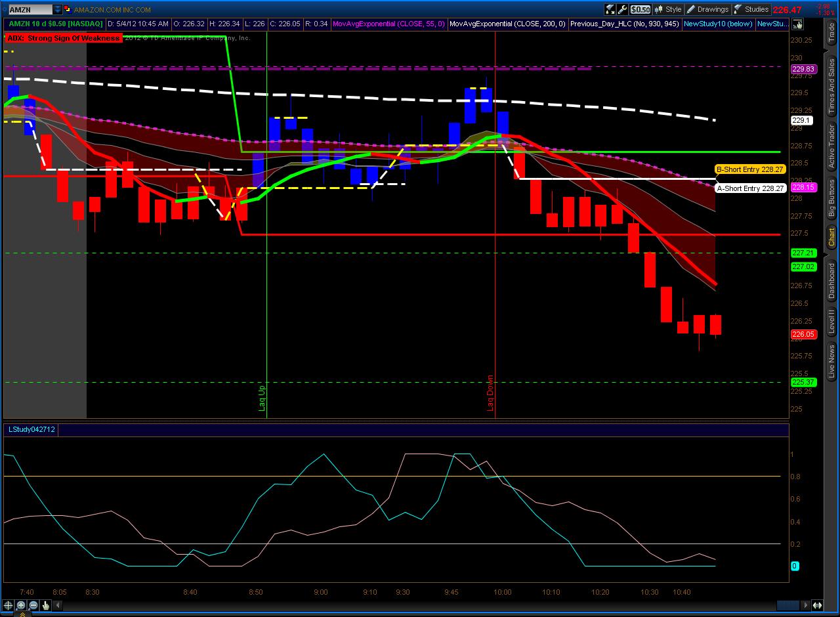Click the A-Short Entry 228.27 label

pyautogui.click(x=750, y=188)
